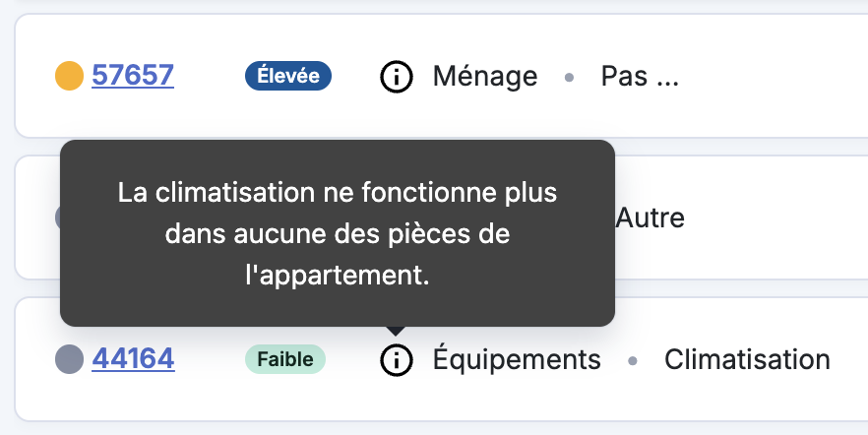This screenshot has width=868, height=435.
Task: Click the gray status dot of ticket 44164
Action: click(x=69, y=359)
